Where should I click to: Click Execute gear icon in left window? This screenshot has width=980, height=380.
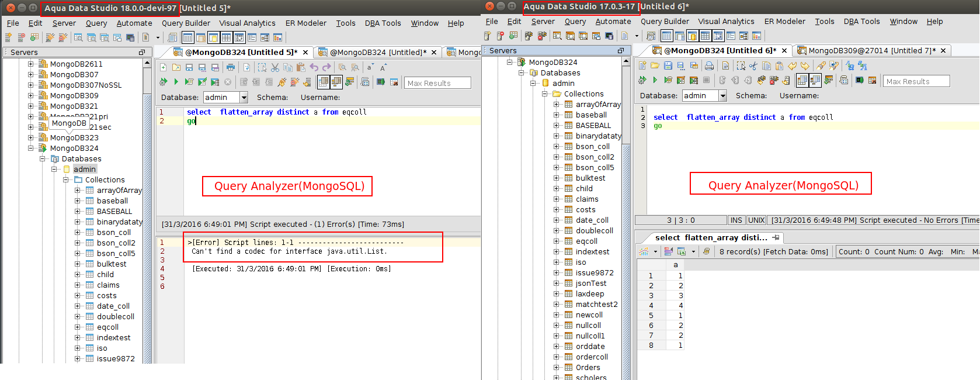tap(164, 82)
